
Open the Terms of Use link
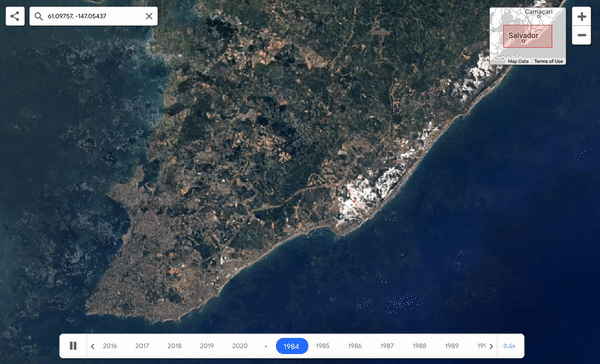click(x=548, y=61)
